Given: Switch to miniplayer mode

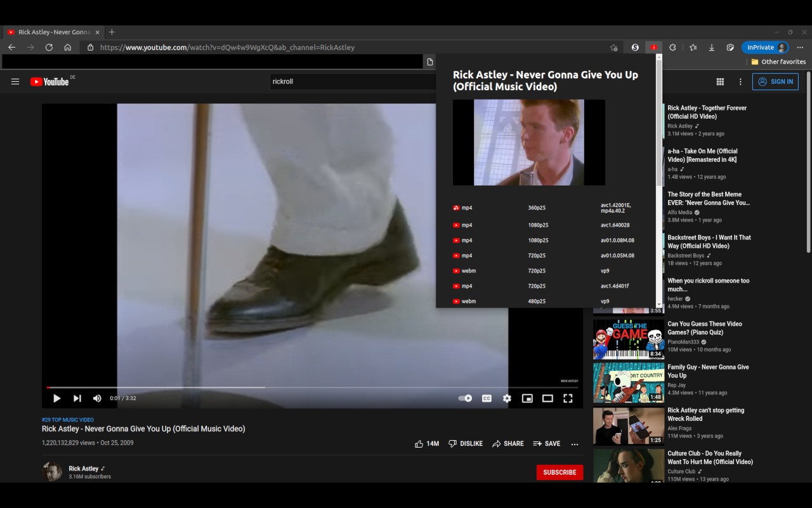Looking at the screenshot, I should (x=527, y=398).
